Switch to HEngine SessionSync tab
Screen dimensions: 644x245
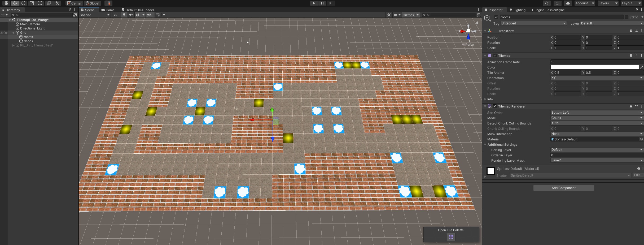pyautogui.click(x=548, y=10)
